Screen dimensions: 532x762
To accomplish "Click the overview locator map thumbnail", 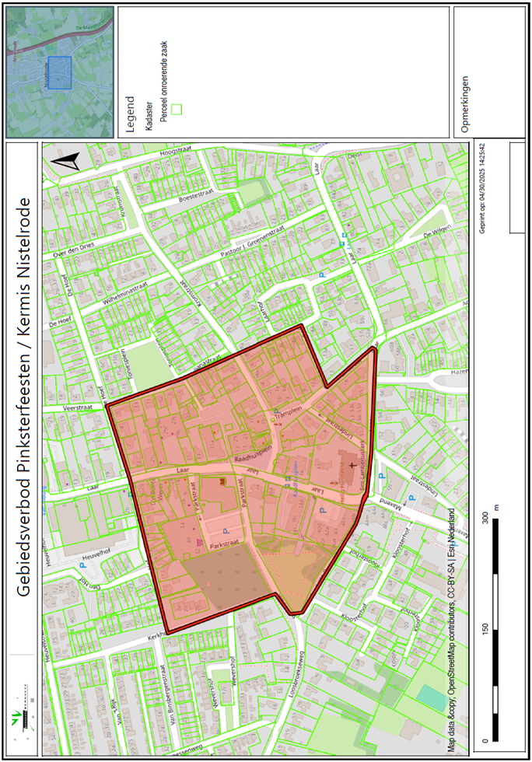I will (x=60, y=72).
